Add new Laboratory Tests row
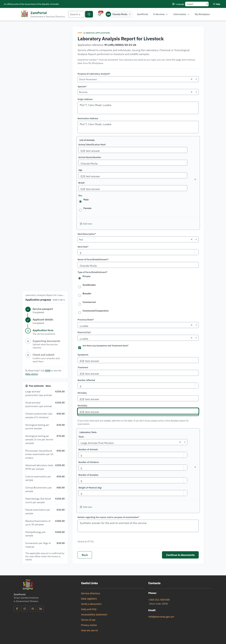This screenshot has height=644, width=226. [x=86, y=507]
